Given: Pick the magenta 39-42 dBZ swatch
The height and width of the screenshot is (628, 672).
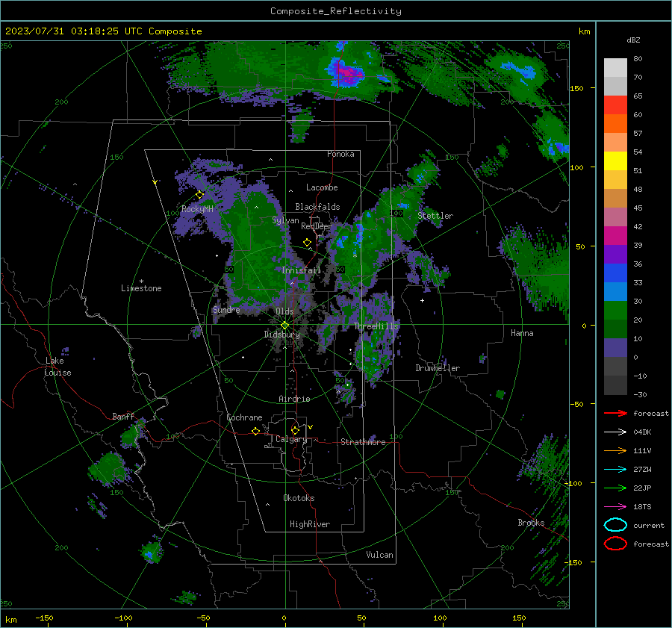Looking at the screenshot, I should [615, 236].
